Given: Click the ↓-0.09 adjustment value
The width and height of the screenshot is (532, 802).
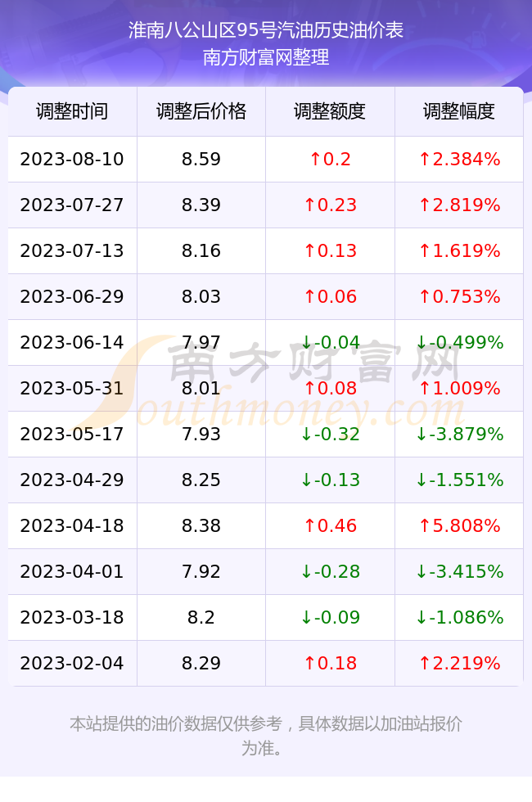Looking at the screenshot, I should click(330, 617).
